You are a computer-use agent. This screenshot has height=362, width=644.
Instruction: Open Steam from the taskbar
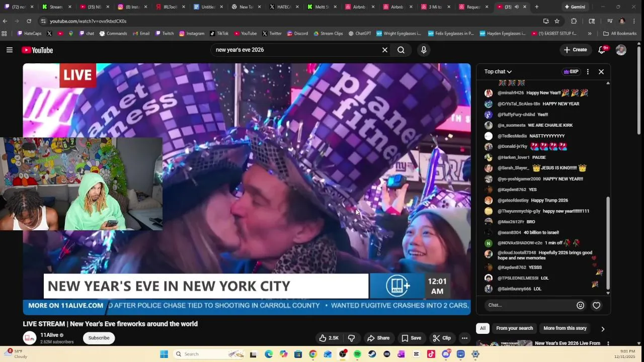point(372,354)
